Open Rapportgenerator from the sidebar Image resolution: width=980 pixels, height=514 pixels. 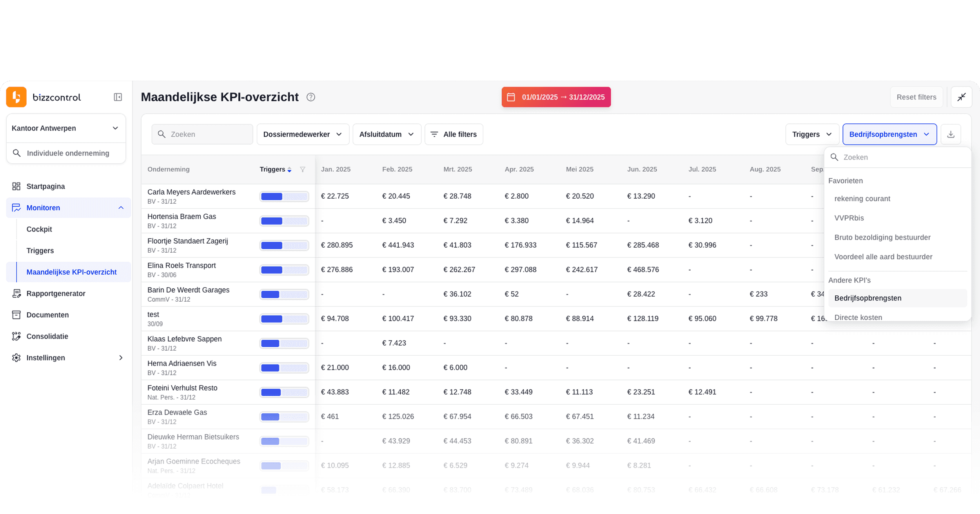coord(56,293)
